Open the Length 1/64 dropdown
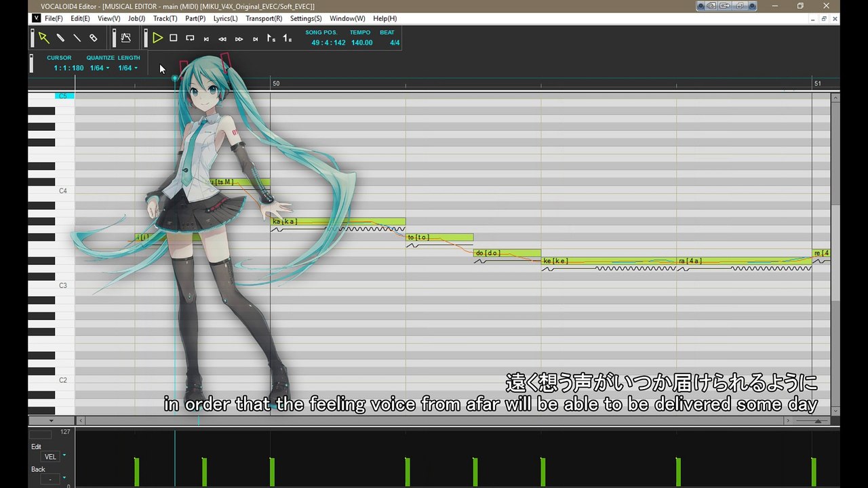This screenshot has width=868, height=488. point(127,68)
